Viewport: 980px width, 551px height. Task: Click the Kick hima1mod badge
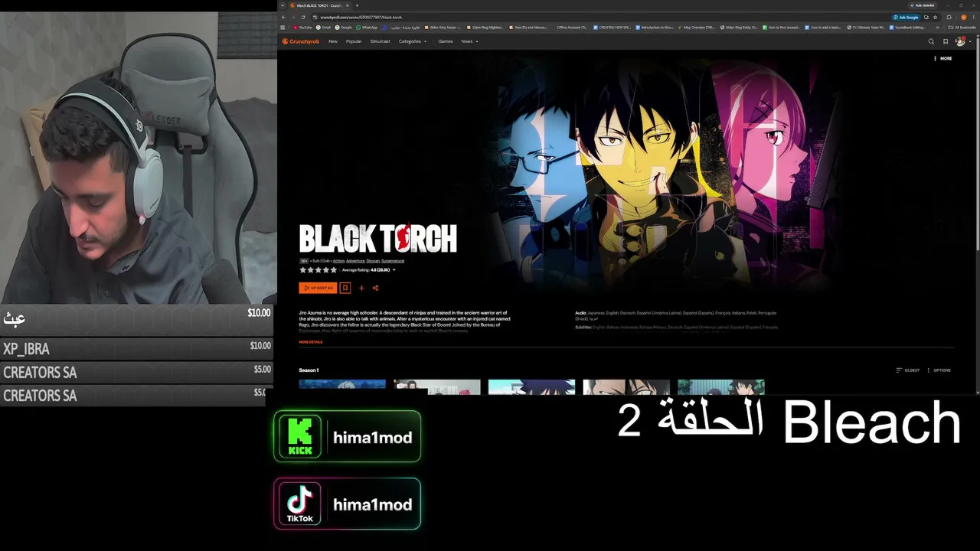[x=347, y=436]
